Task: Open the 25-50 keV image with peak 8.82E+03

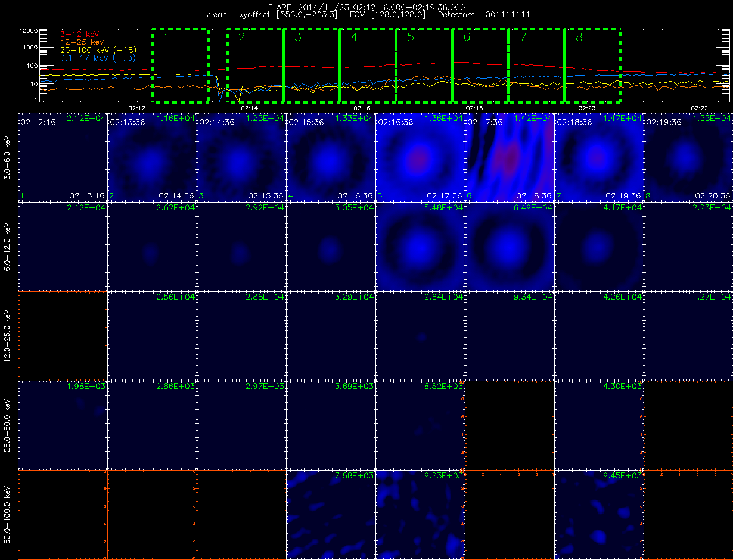Action: coord(420,425)
